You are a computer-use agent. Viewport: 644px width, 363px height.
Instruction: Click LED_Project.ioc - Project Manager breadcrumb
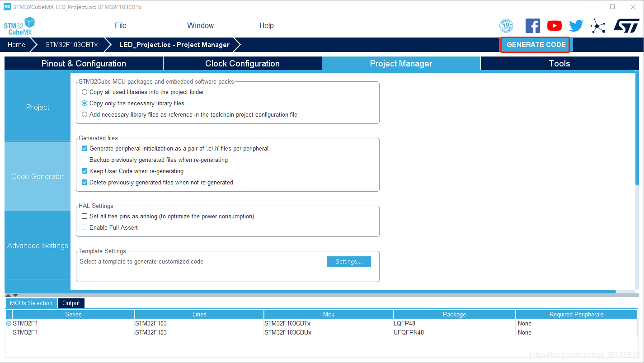pos(174,45)
